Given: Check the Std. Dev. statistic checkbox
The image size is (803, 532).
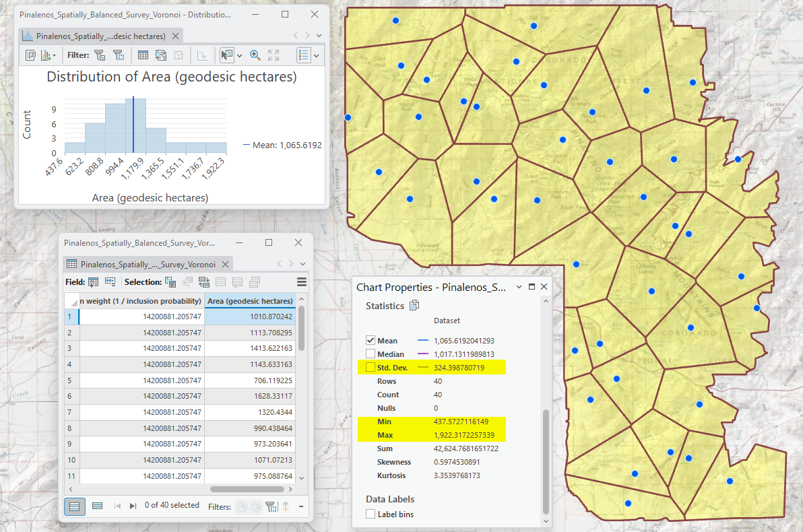Looking at the screenshot, I should (x=371, y=367).
